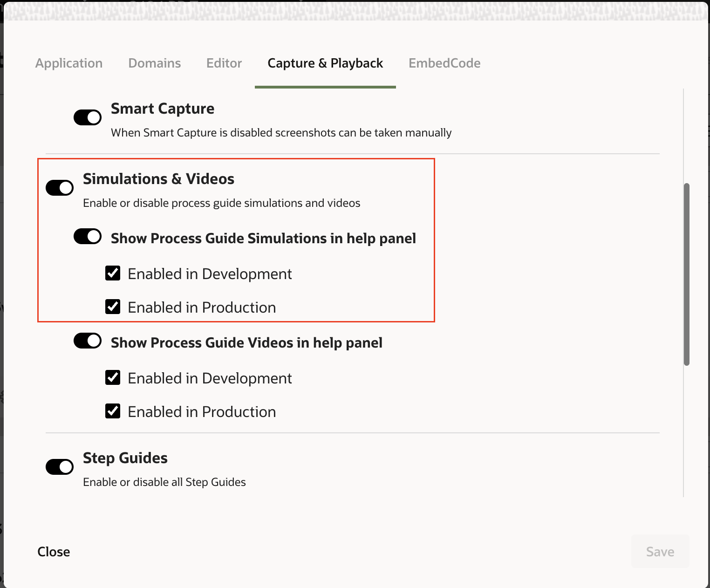Uncheck Enabled in Development under Simulations

point(113,273)
